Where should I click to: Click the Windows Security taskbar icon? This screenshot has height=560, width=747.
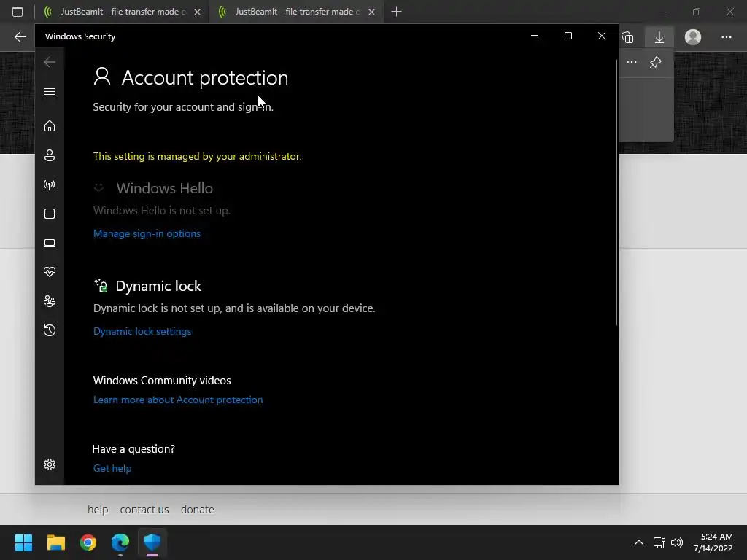(152, 542)
